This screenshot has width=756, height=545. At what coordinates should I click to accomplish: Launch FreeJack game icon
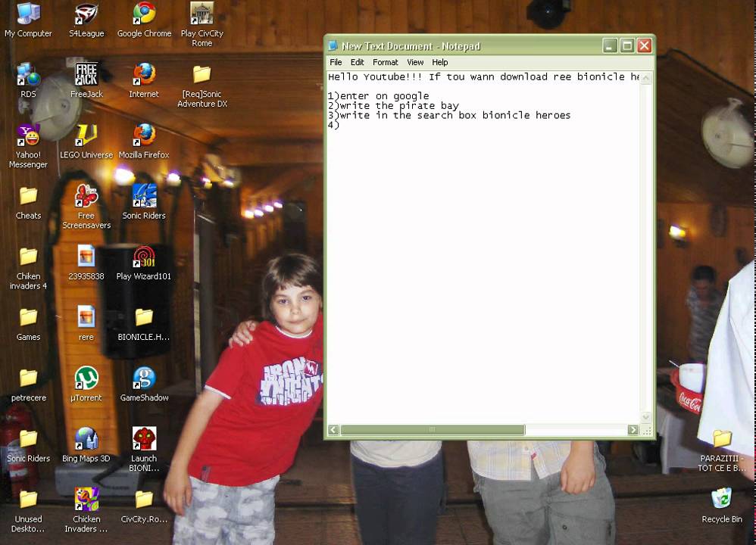click(x=86, y=81)
